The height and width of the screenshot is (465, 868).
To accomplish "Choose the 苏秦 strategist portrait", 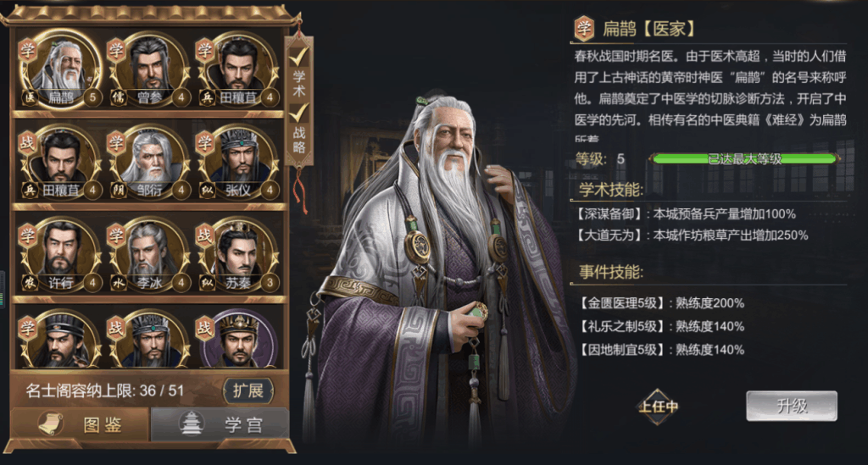I will pos(238,256).
